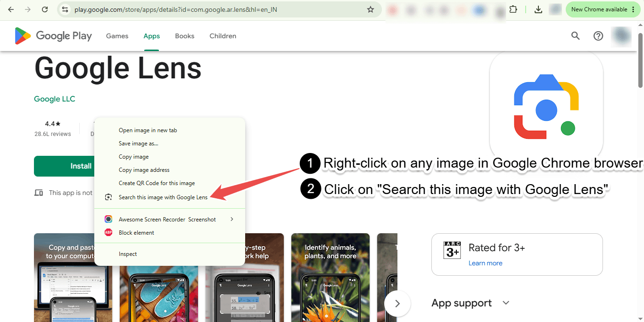Click the address bar URL field
The width and height of the screenshot is (644, 322).
pyautogui.click(x=219, y=9)
